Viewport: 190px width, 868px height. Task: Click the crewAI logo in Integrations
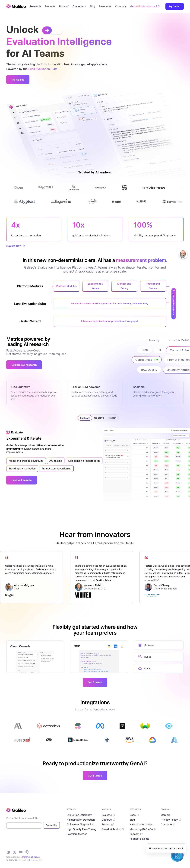[x=22, y=740]
